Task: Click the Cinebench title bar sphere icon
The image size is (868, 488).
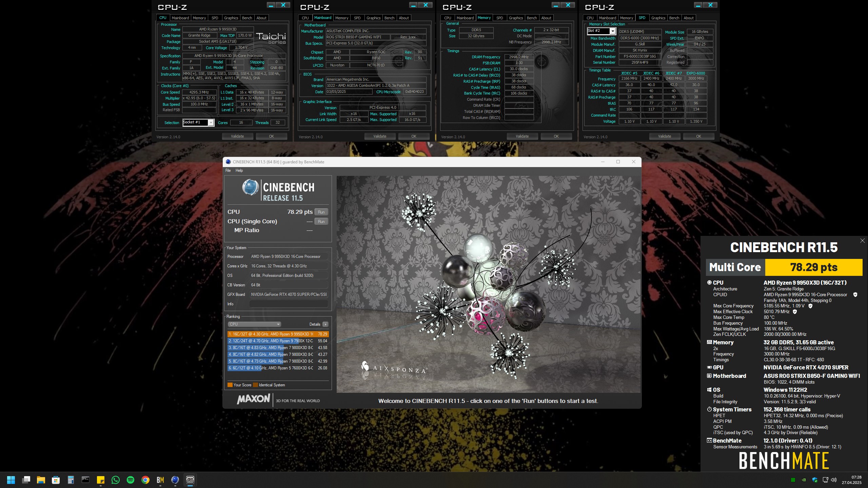Action: (228, 162)
